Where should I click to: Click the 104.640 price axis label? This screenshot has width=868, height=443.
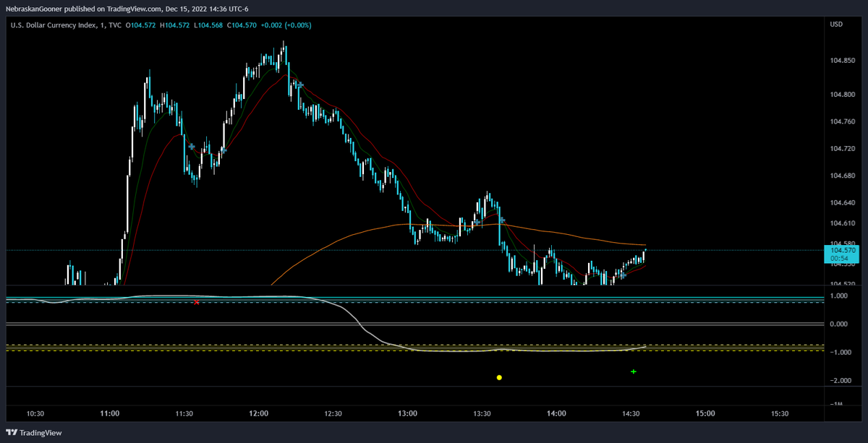[x=842, y=203]
